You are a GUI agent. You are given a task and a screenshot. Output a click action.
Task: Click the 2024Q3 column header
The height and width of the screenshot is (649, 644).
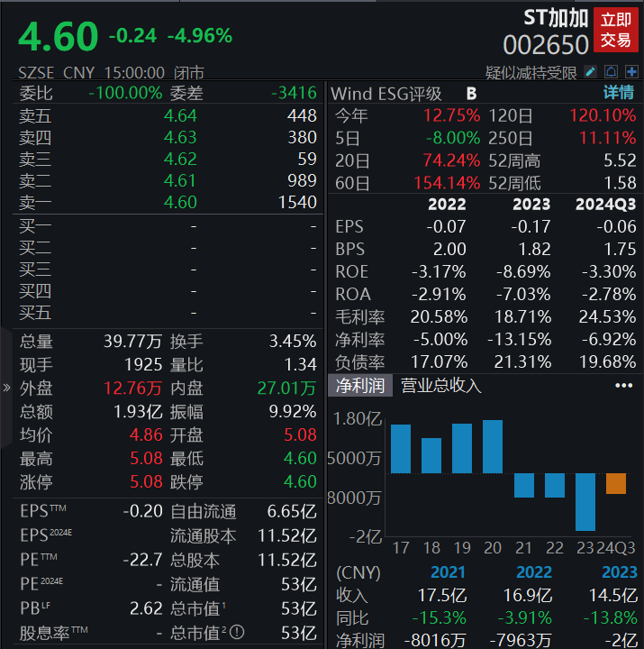(x=605, y=204)
